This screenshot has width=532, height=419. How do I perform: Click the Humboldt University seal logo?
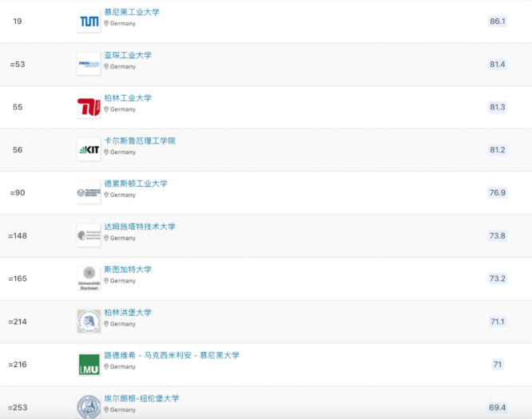pos(89,321)
